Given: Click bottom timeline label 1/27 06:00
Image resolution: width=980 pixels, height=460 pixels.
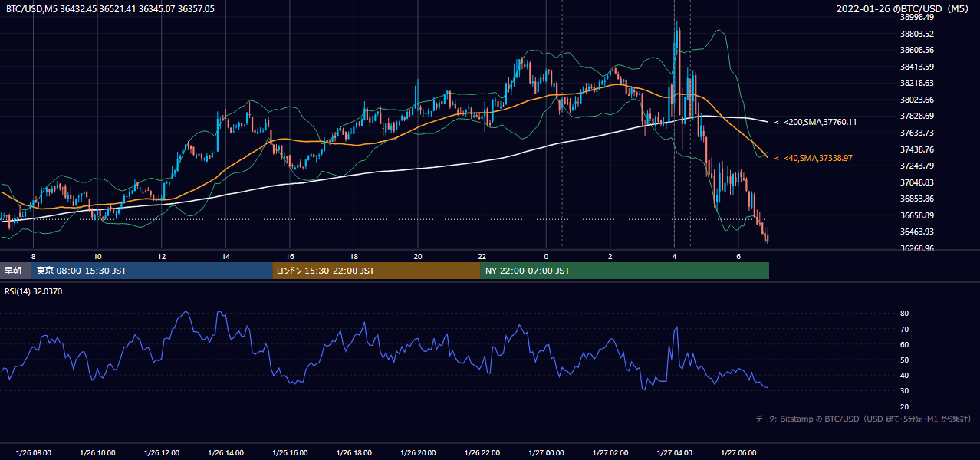Looking at the screenshot, I should (x=738, y=453).
